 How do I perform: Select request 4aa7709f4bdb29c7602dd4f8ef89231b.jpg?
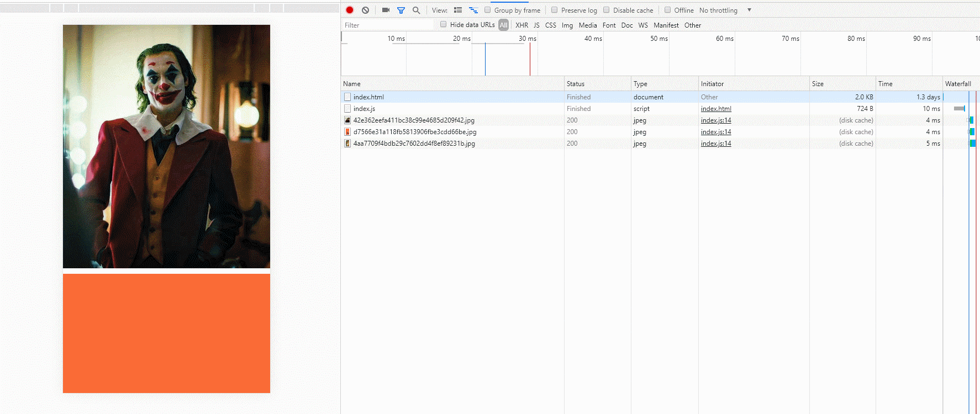[661, 144]
